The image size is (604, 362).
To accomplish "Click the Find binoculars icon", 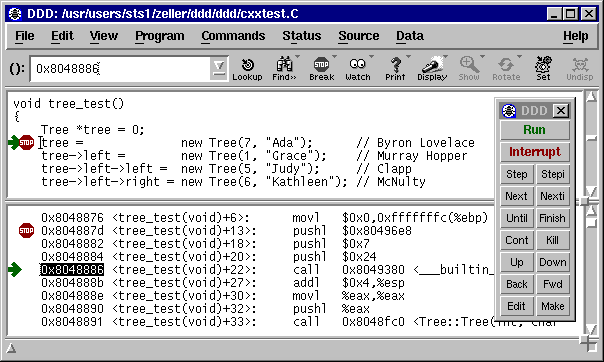I will tap(284, 65).
